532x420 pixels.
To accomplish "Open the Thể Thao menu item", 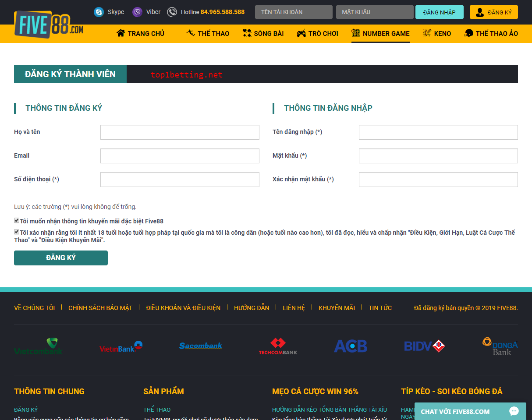I will [208, 33].
